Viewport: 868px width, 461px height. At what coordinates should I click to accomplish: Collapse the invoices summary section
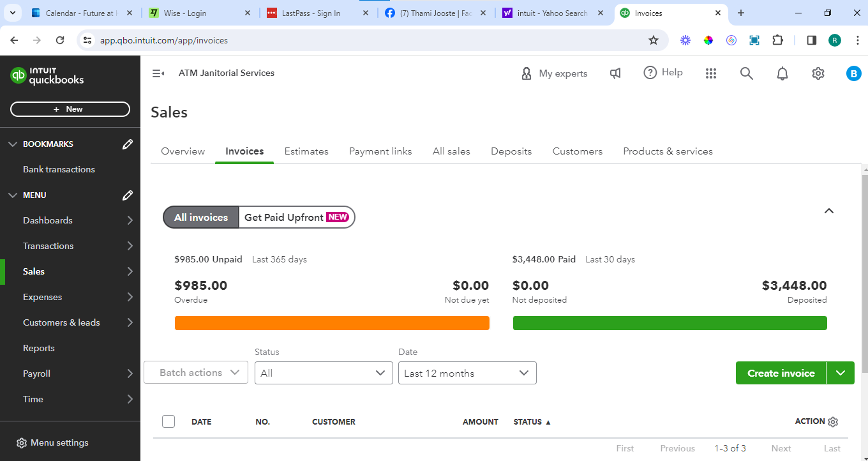click(829, 211)
